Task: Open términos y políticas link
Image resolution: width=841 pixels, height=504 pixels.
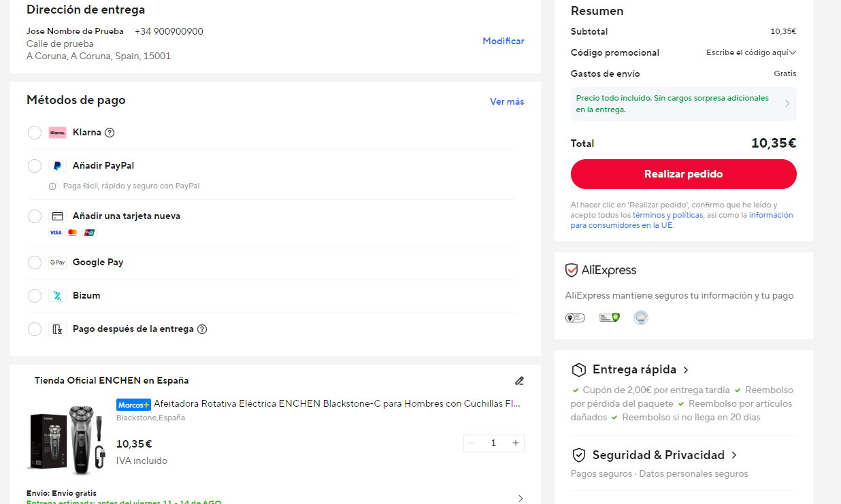Action: click(x=667, y=215)
